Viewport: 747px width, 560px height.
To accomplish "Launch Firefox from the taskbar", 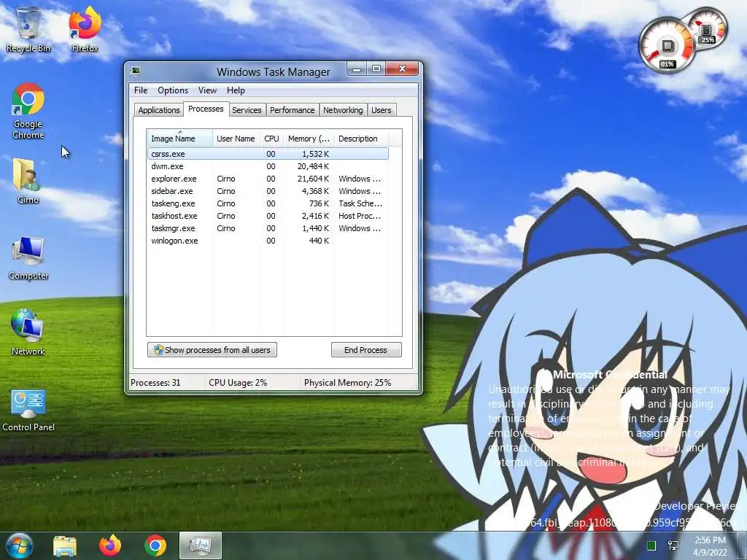I will coord(110,545).
